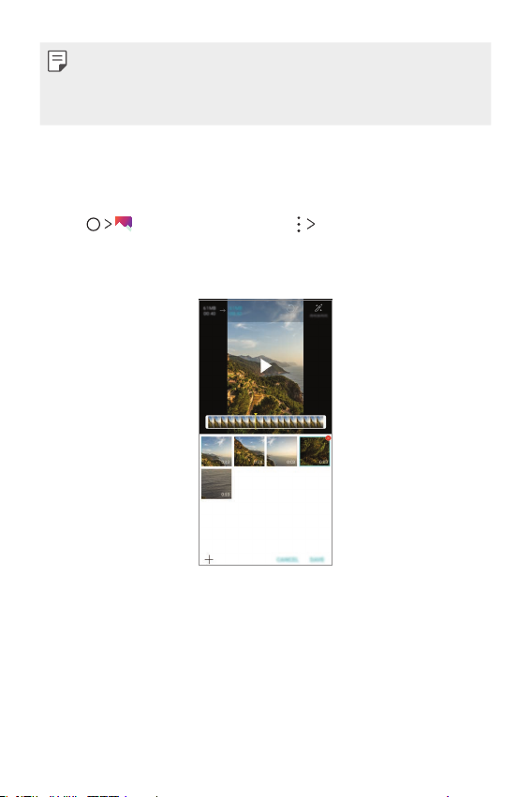Tap the SAVE button
Viewport: 532px width, 797px height.
(x=318, y=560)
